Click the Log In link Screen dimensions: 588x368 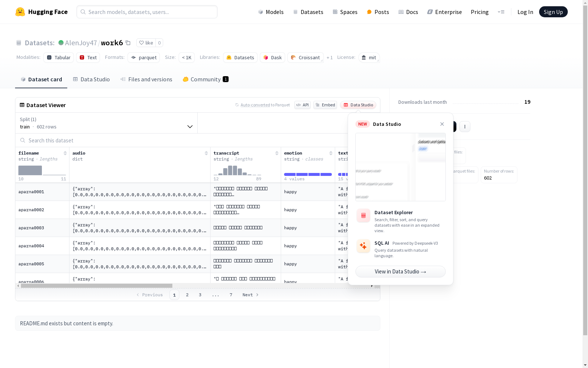click(x=525, y=12)
